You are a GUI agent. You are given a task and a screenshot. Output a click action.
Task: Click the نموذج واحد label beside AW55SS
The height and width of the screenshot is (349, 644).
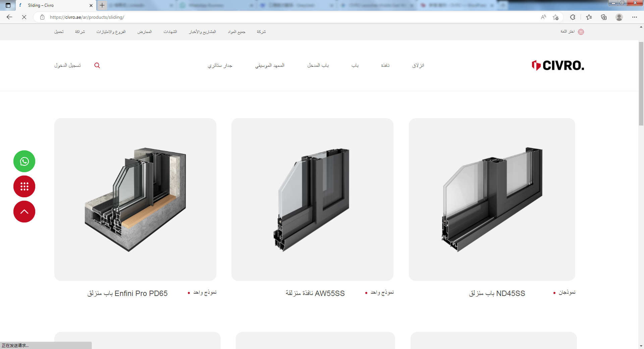(x=382, y=293)
